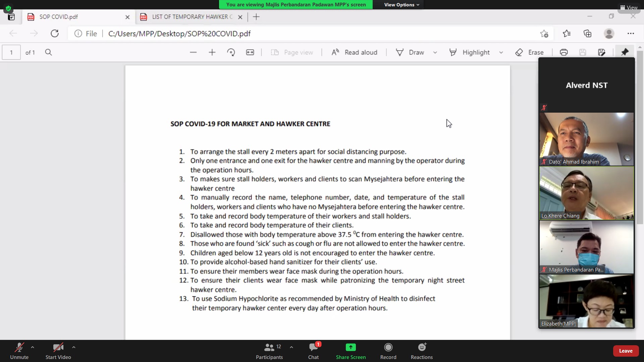644x362 pixels.
Task: Unmute the microphone
Action: tap(19, 351)
